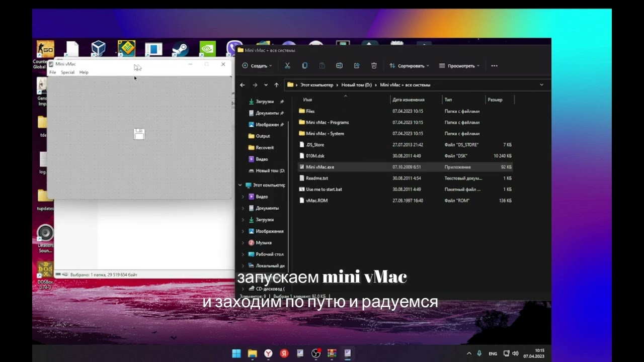Open the Просмотреть view dropdown
This screenshot has height=362, width=644.
click(x=459, y=66)
